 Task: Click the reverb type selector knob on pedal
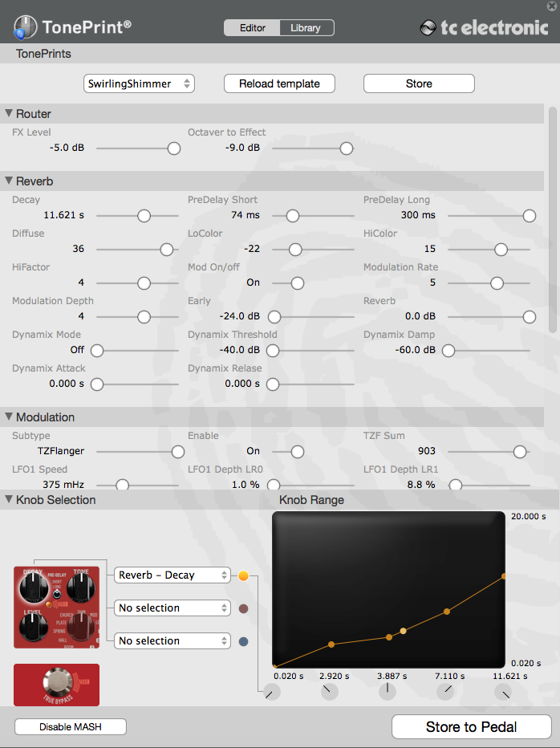tap(82, 627)
